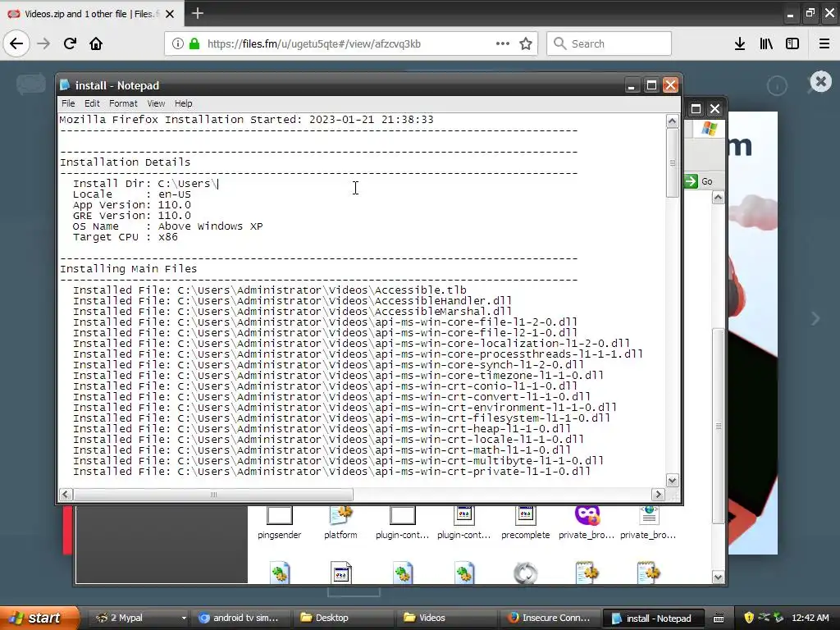Maximize the Explorer window behind Notepad
The width and height of the screenshot is (840, 630).
pyautogui.click(x=696, y=109)
